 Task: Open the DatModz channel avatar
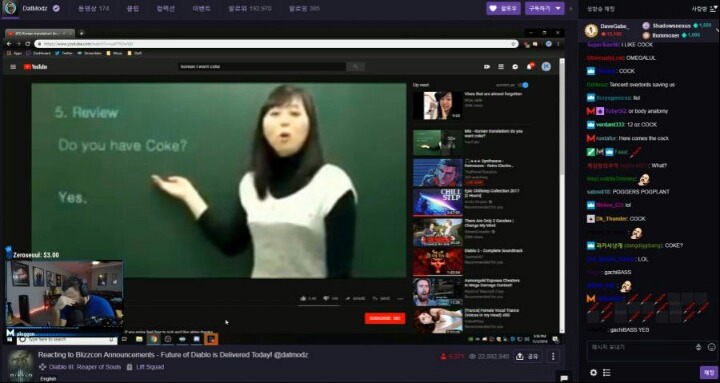10,8
